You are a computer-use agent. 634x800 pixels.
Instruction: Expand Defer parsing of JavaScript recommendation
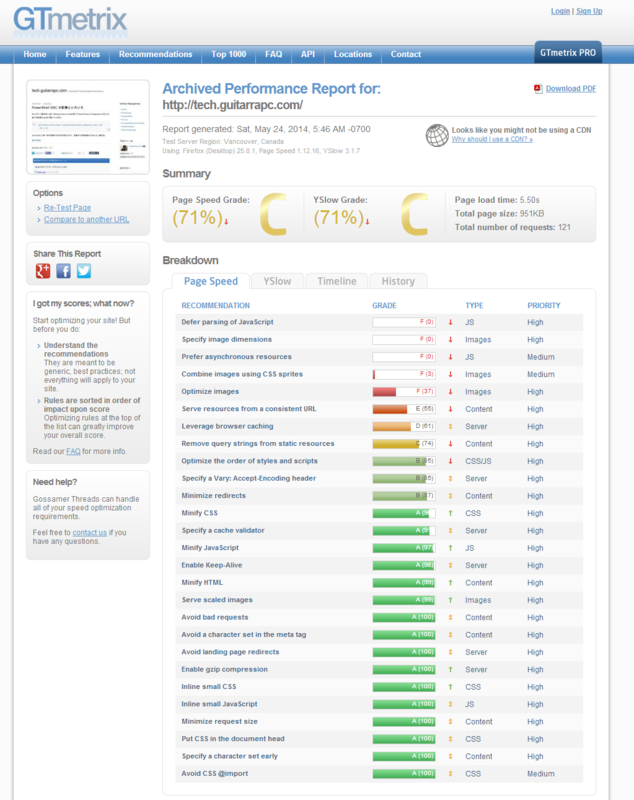(227, 322)
